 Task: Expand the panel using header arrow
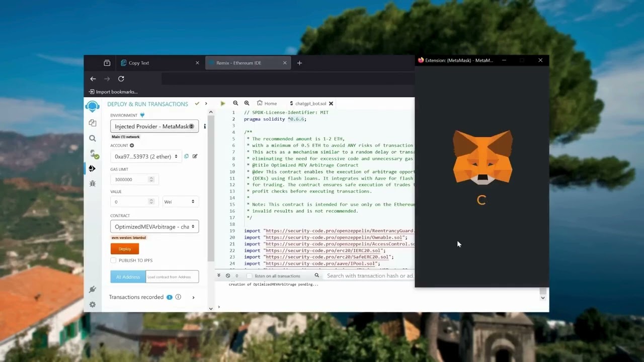(x=206, y=104)
